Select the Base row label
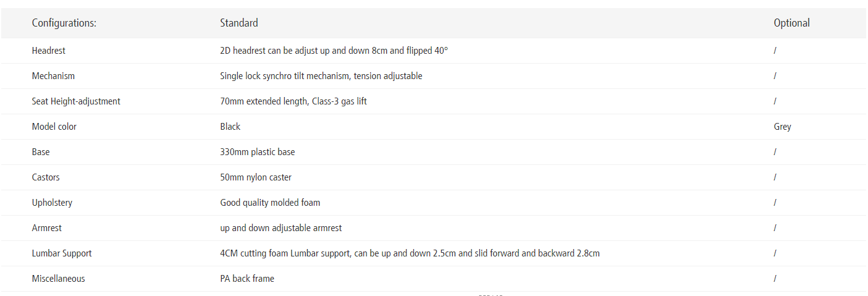868x296 pixels. 41,152
